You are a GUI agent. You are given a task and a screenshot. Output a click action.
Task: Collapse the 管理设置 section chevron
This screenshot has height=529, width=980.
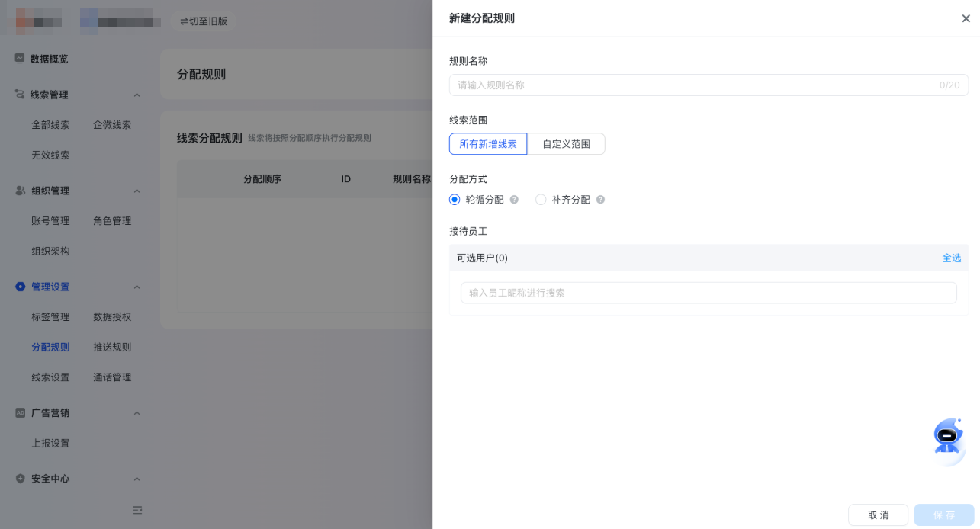(x=137, y=287)
